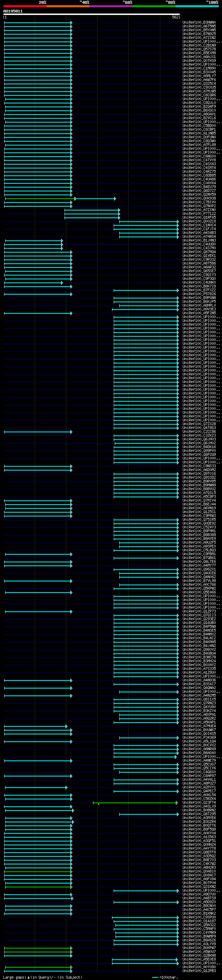Click the cyan ~100% identity legend segment
222x980 pixels.
[197, 6]
